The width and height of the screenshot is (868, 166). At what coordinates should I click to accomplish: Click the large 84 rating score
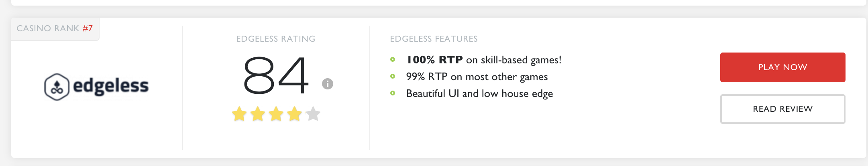point(276,75)
